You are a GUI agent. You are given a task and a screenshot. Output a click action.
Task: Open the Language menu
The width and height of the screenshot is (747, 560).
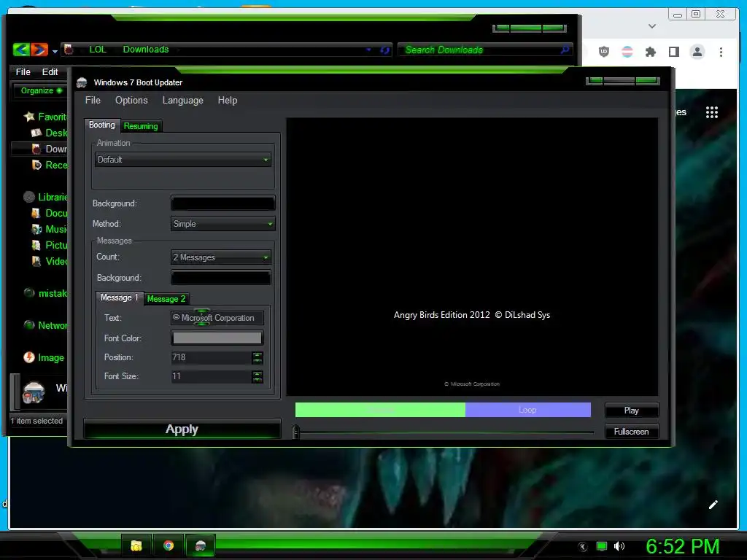point(183,101)
